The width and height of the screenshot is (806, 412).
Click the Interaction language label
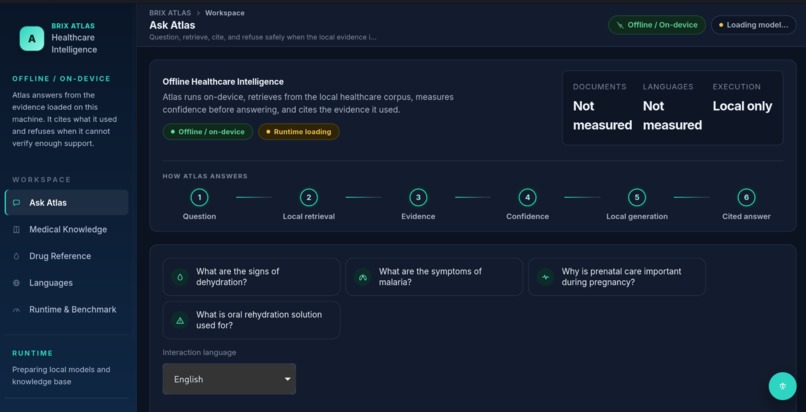199,352
